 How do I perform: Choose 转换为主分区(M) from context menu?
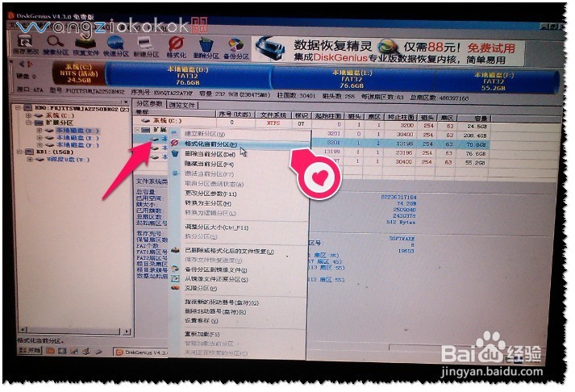[208, 203]
